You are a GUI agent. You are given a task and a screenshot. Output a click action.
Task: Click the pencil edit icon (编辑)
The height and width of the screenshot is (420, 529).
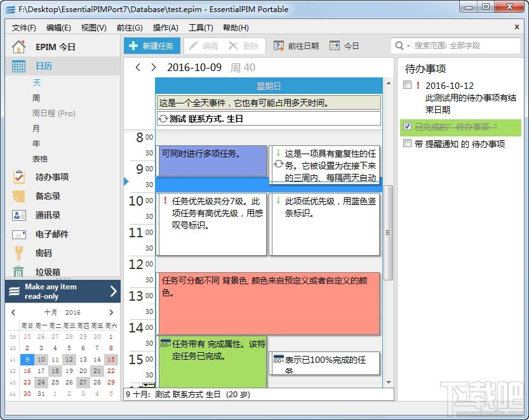193,46
